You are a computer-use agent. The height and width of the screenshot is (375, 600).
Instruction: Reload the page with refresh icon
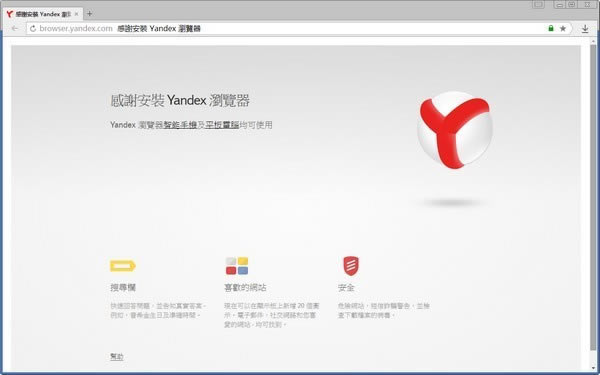tap(33, 28)
